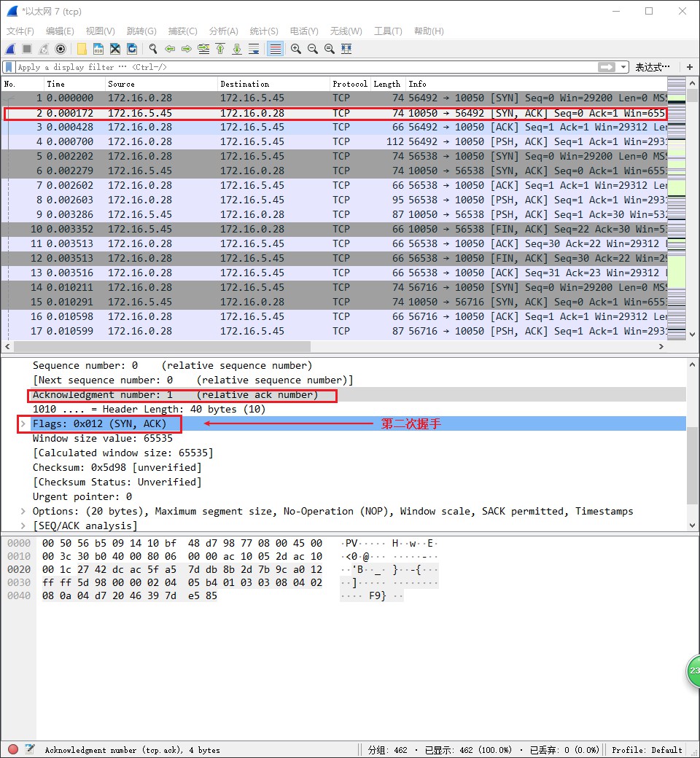Sort by the Destination column header
700x758 pixels.
point(274,84)
